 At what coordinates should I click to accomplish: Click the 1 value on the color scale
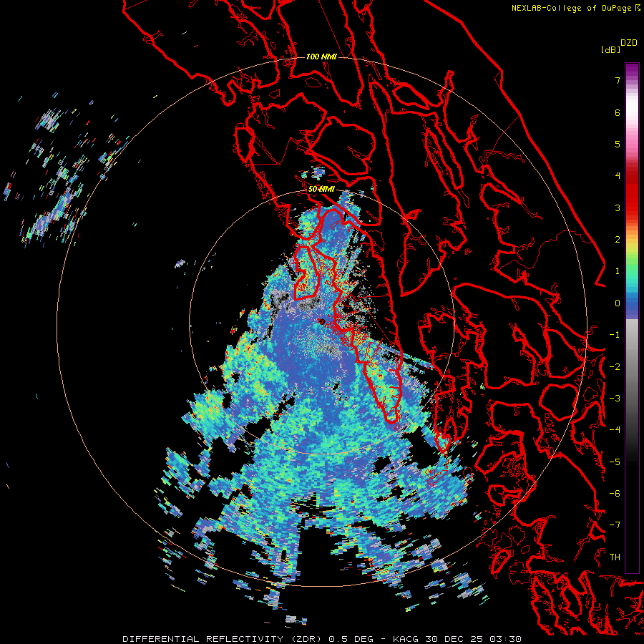[x=618, y=271]
